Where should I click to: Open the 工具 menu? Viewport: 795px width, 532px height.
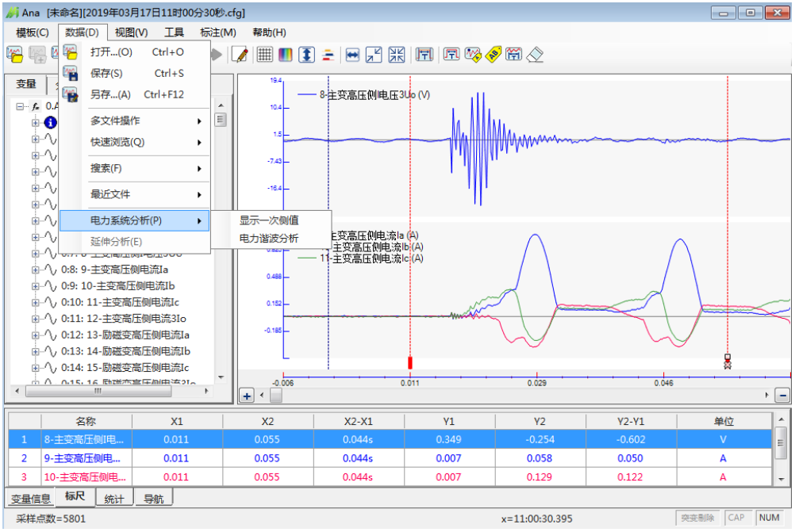[x=174, y=33]
